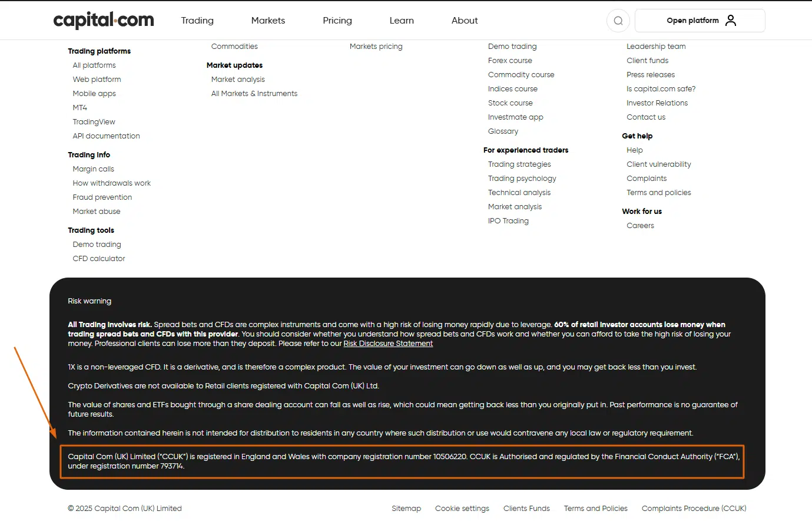The image size is (812, 521).
Task: Open the Markets navigation menu
Action: pos(268,21)
